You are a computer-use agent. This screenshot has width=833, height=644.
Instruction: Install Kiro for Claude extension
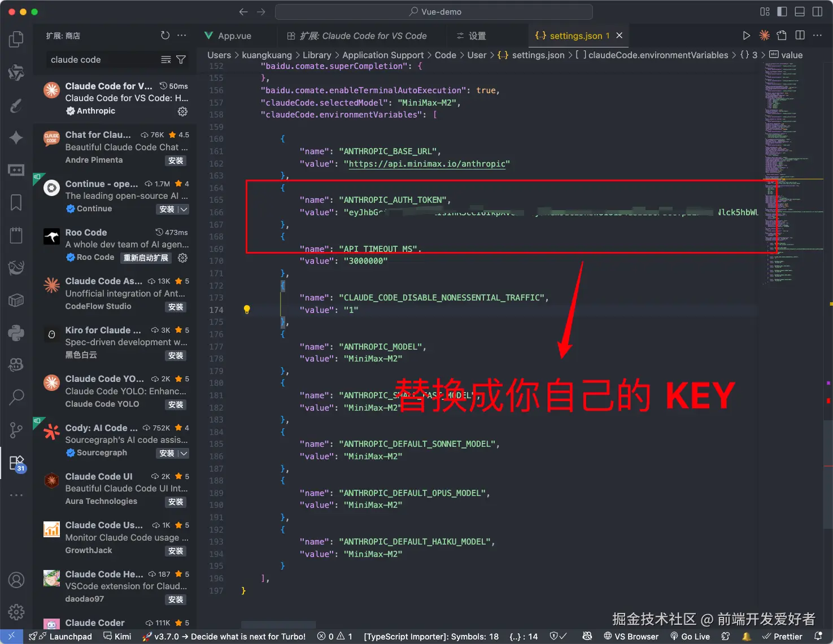[176, 356]
